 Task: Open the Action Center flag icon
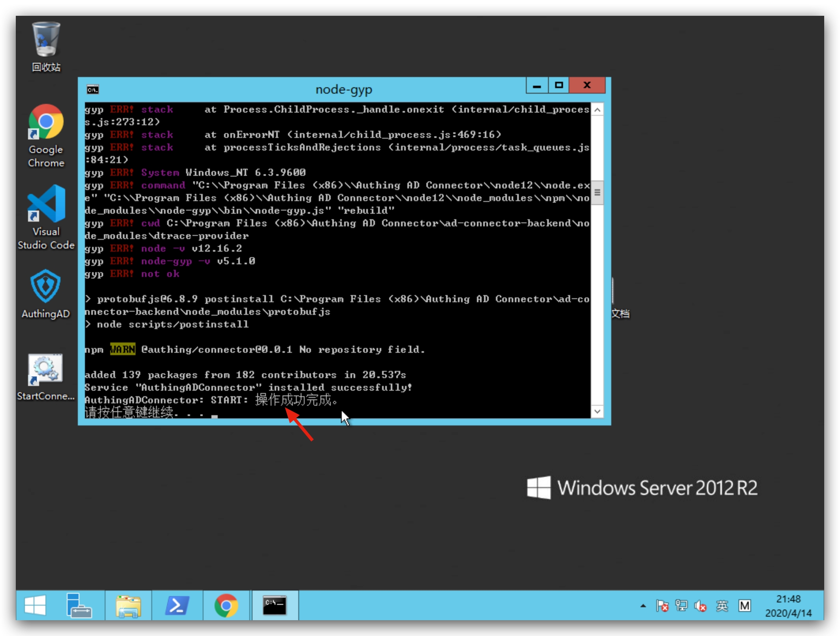point(662,606)
